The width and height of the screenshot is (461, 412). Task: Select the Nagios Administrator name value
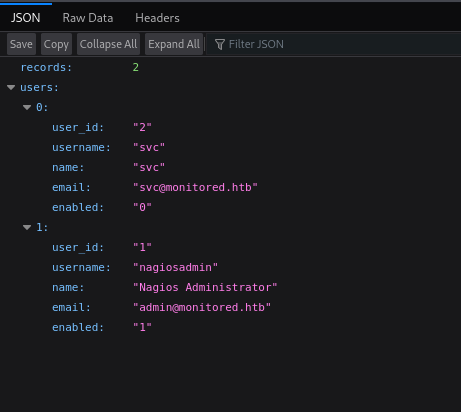(x=205, y=287)
